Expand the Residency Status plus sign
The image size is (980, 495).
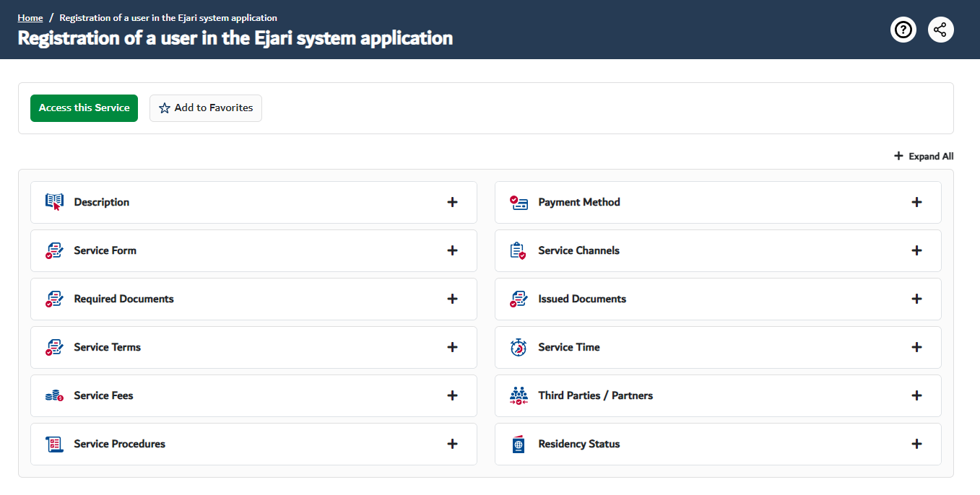(x=916, y=444)
